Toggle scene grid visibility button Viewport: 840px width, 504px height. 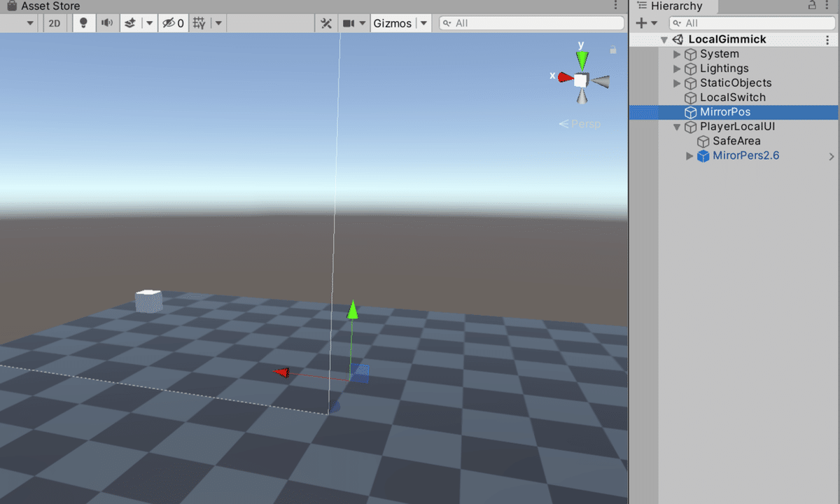(199, 23)
